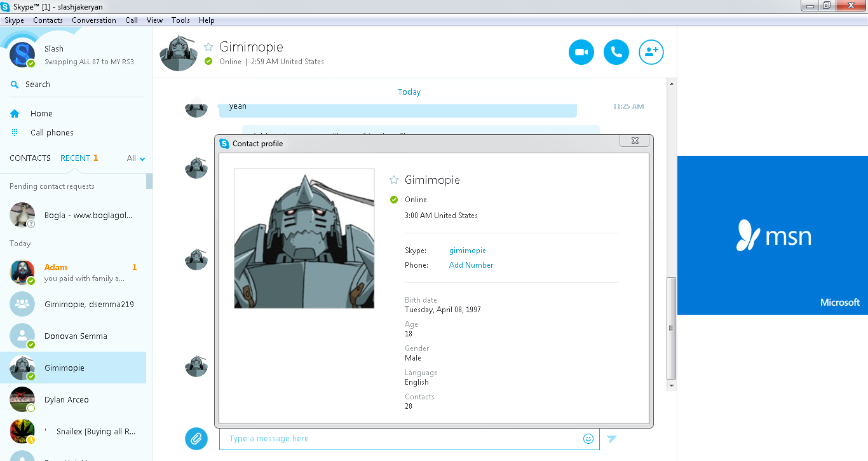Click the Gimimopie name in the Contact profile
Image resolution: width=868 pixels, height=461 pixels.
[x=432, y=180]
